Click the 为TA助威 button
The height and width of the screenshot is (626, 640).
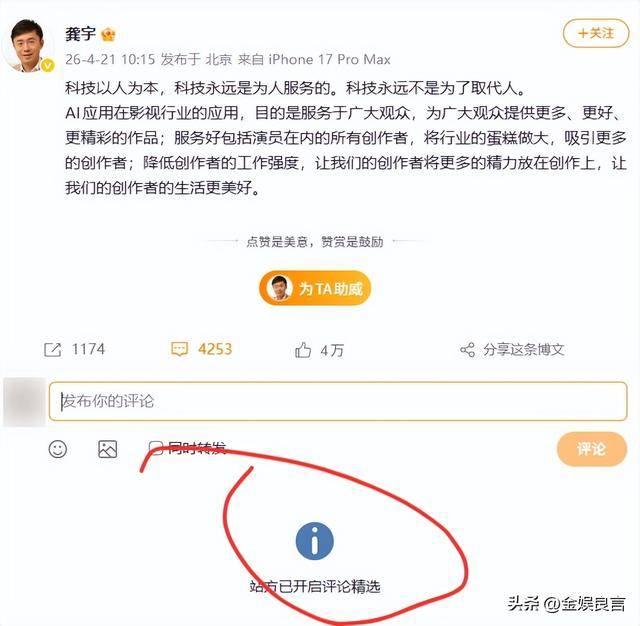tap(315, 289)
